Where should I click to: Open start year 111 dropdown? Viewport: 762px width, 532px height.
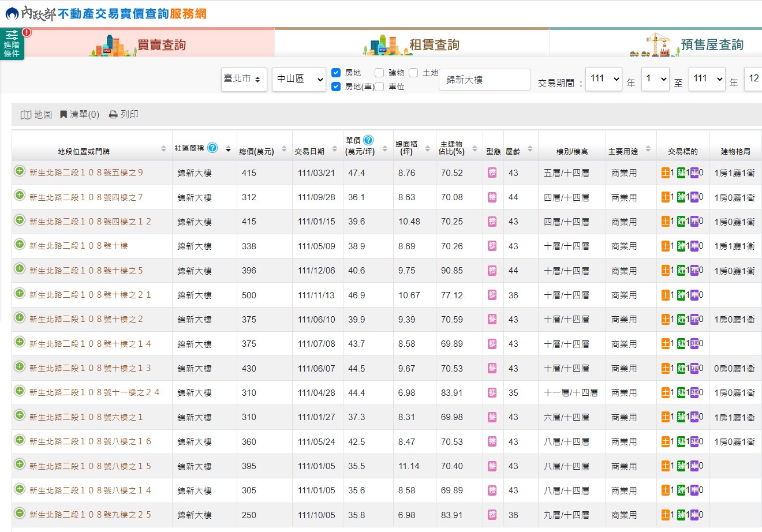point(603,78)
